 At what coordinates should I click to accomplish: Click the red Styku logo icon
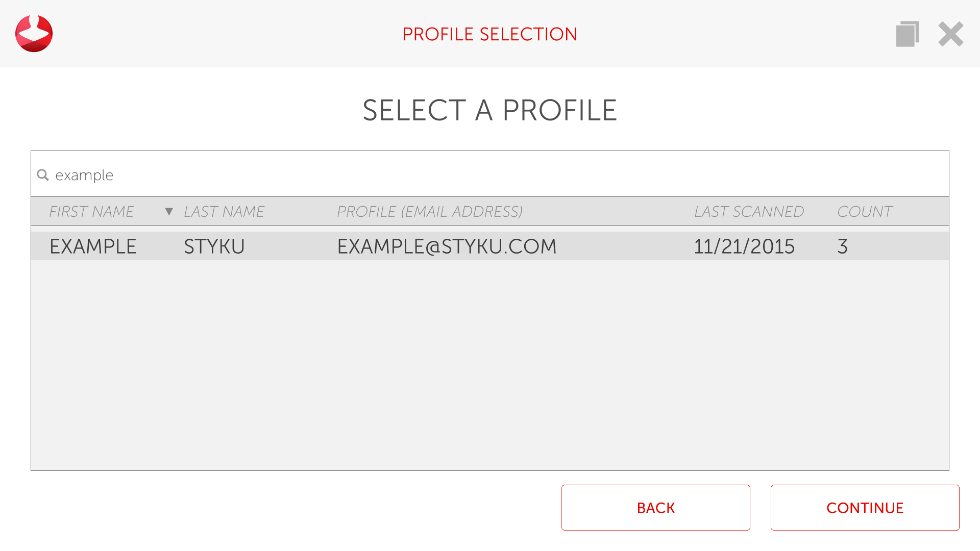coord(34,34)
